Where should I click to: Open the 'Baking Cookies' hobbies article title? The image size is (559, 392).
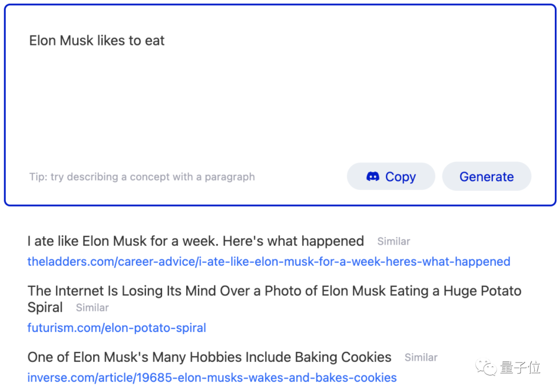[209, 357]
